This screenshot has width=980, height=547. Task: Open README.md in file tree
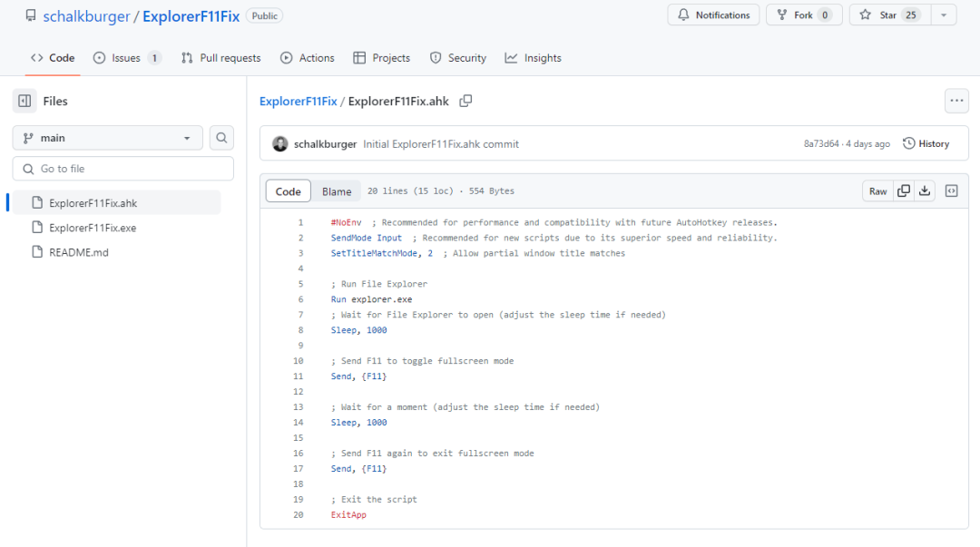coord(116,252)
